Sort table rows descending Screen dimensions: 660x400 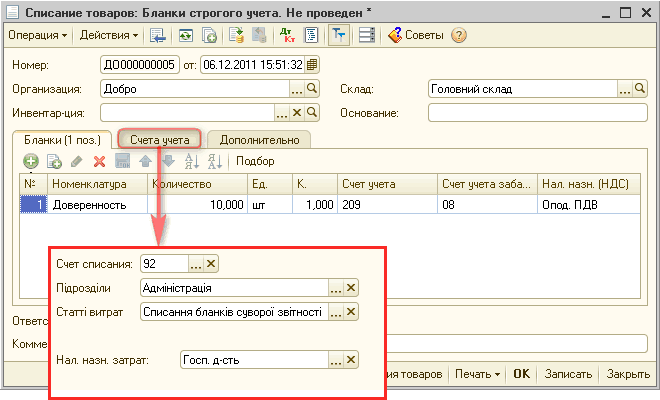coord(213,161)
